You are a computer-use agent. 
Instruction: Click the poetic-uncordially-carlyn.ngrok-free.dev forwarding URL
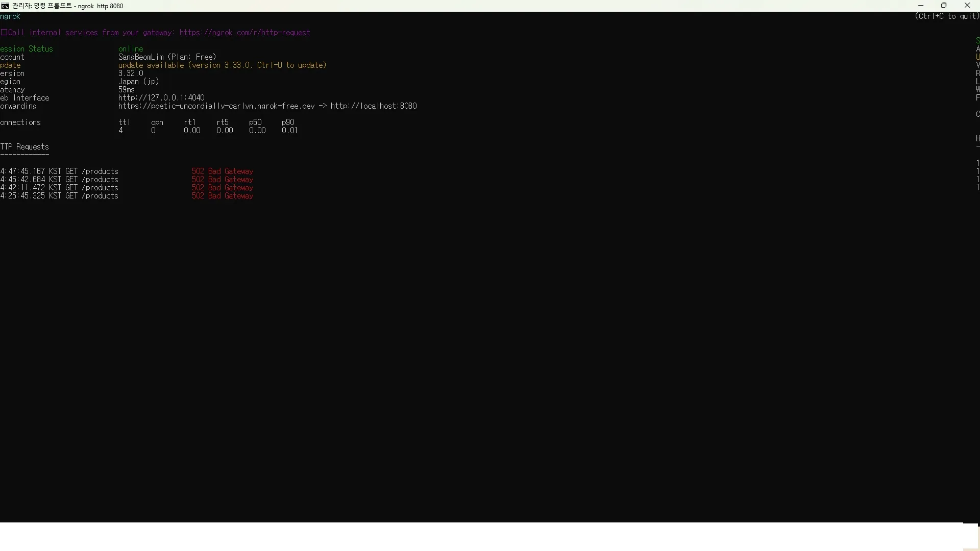click(x=216, y=106)
